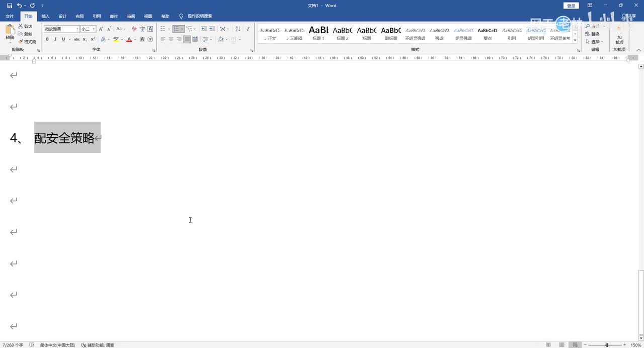Click the Redo/Repeat icon
Image resolution: width=644 pixels, height=348 pixels.
tap(32, 6)
